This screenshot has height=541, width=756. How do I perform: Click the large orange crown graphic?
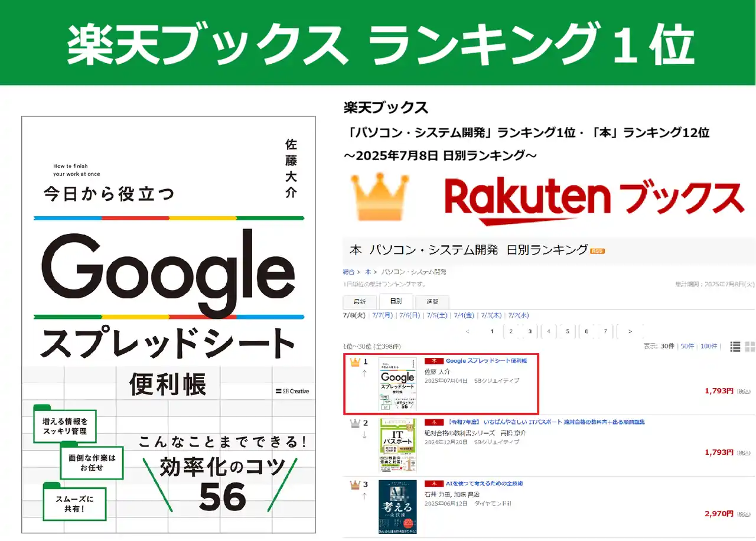(380, 197)
